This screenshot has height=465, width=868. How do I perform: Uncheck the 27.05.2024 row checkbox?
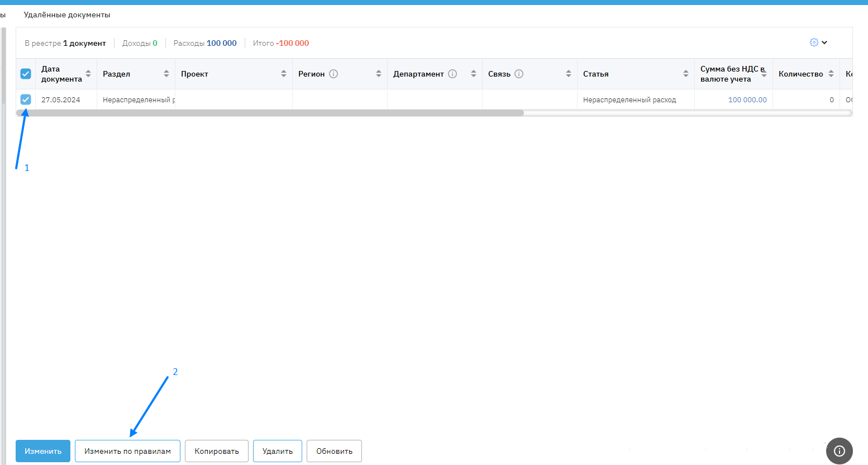26,99
